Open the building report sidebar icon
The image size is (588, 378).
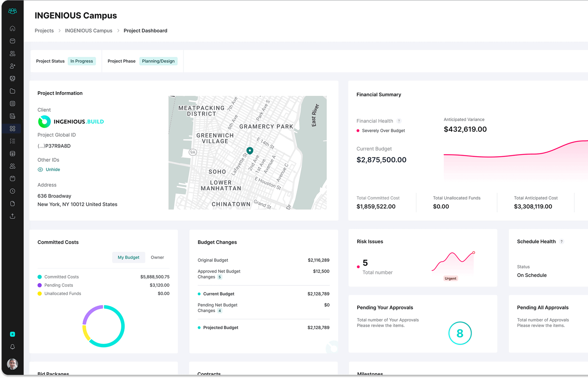tap(12, 116)
